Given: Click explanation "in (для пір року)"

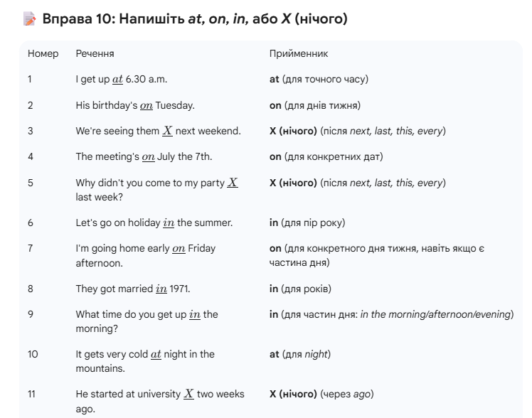Looking at the screenshot, I should 307,223.
